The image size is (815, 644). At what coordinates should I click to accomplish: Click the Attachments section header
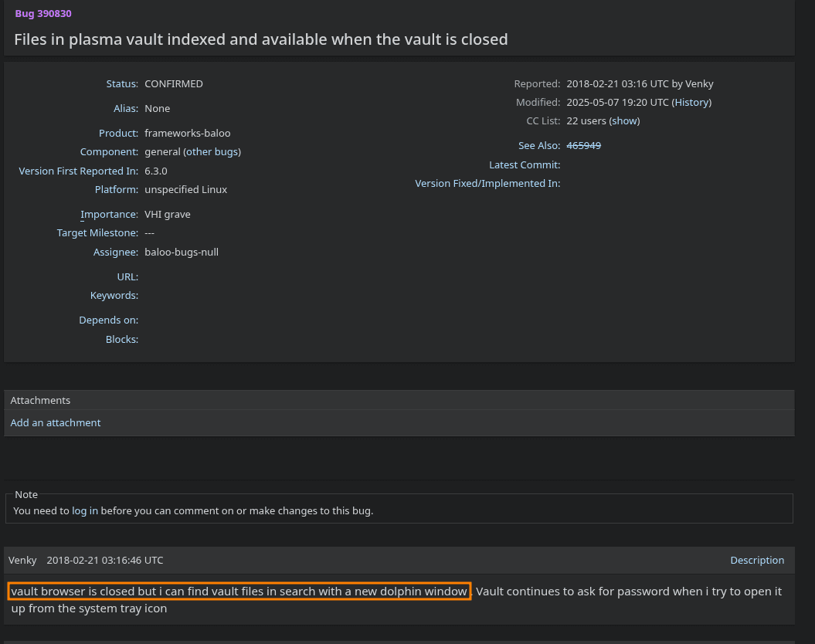click(x=40, y=401)
